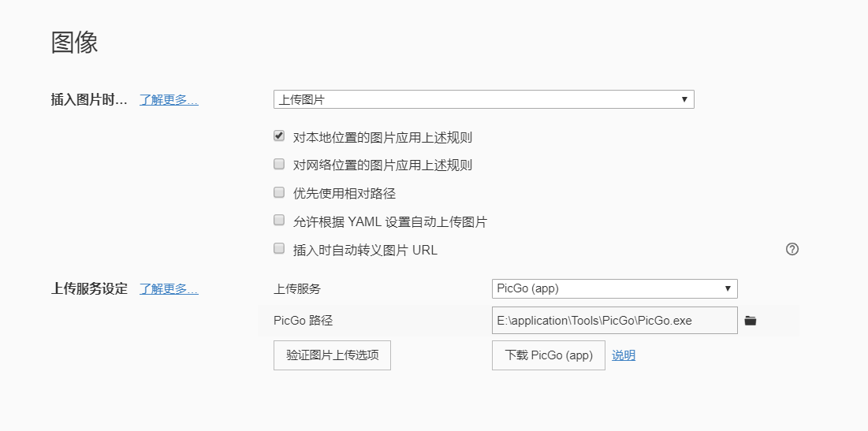This screenshot has height=431, width=868.
Task: Click the 插入图片时 setting label
Action: pos(88,100)
